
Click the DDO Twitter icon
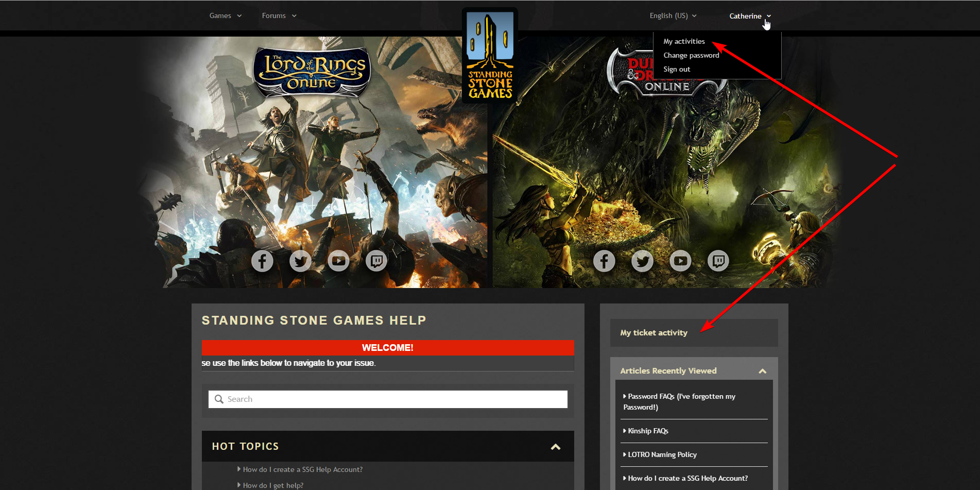pyautogui.click(x=642, y=261)
